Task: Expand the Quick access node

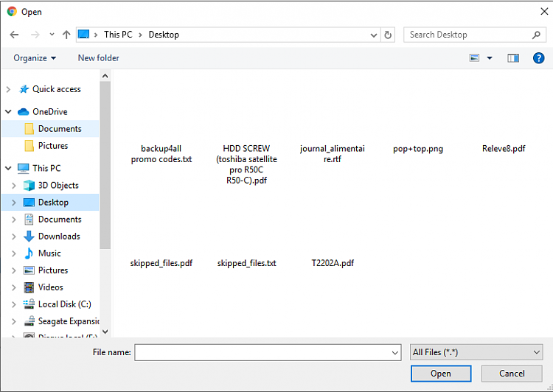Action: [x=8, y=90]
